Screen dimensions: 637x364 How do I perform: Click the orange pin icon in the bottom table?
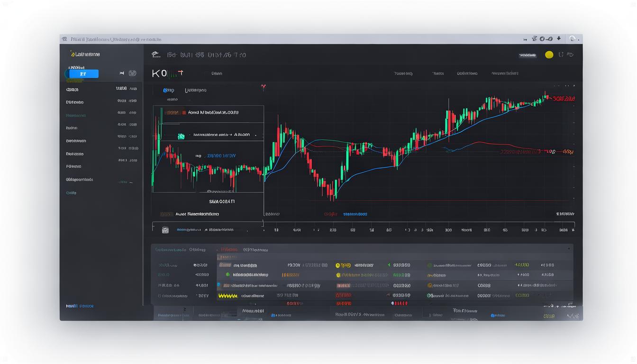click(x=430, y=285)
